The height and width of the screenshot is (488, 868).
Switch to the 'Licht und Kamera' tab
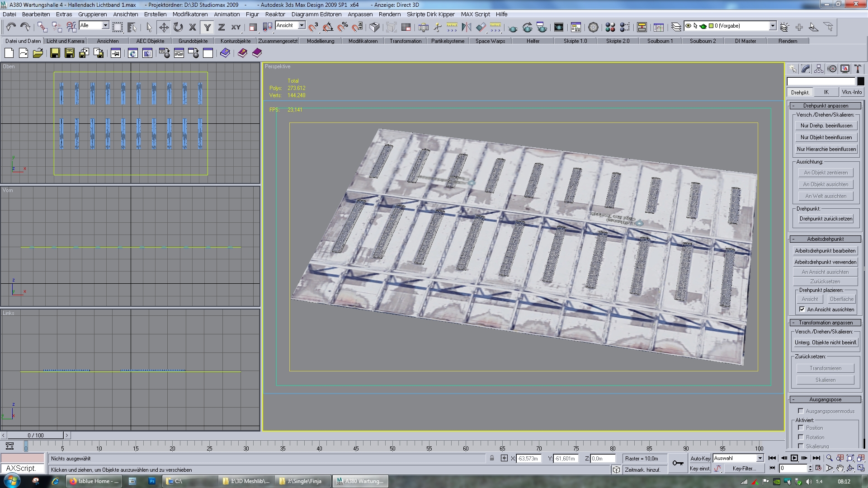(x=65, y=41)
